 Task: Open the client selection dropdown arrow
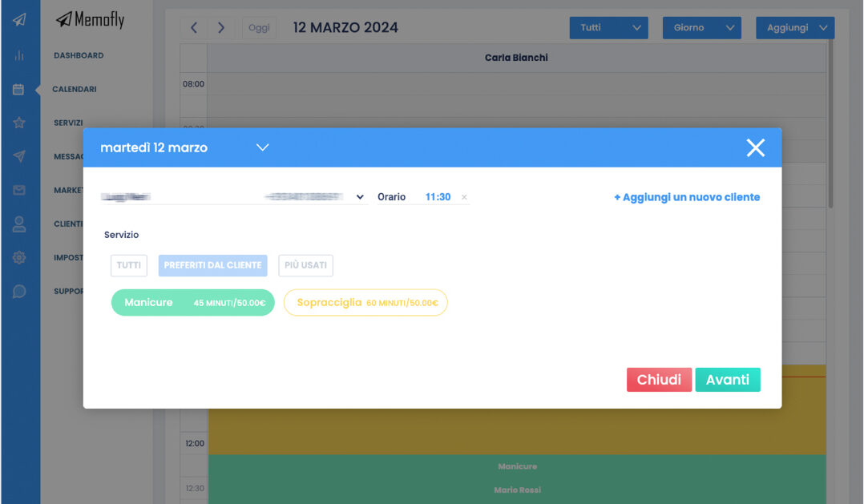[360, 197]
